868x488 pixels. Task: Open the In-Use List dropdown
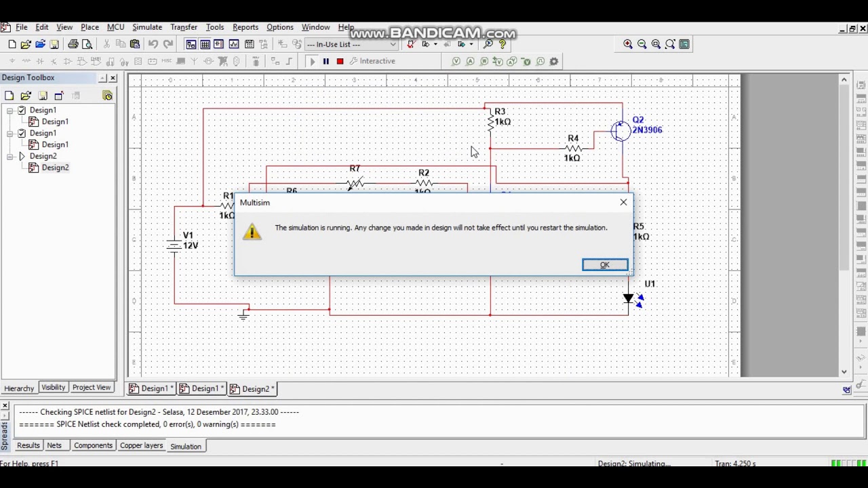(x=351, y=44)
